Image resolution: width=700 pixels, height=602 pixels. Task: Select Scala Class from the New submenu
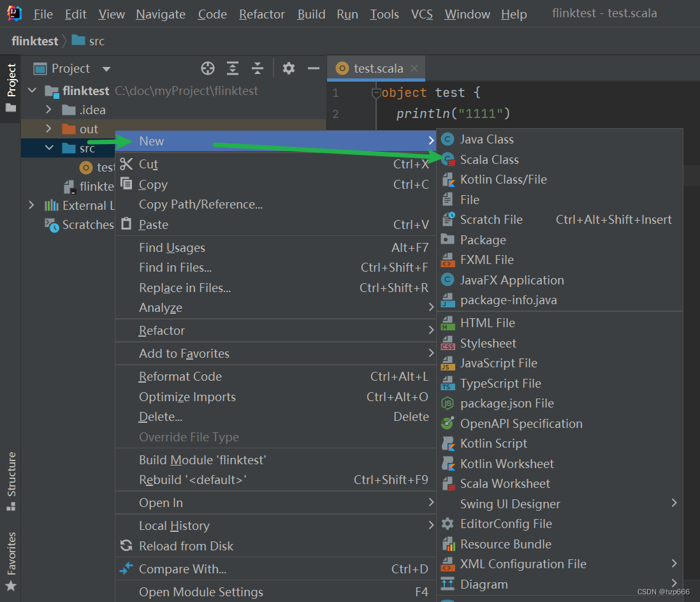click(489, 159)
